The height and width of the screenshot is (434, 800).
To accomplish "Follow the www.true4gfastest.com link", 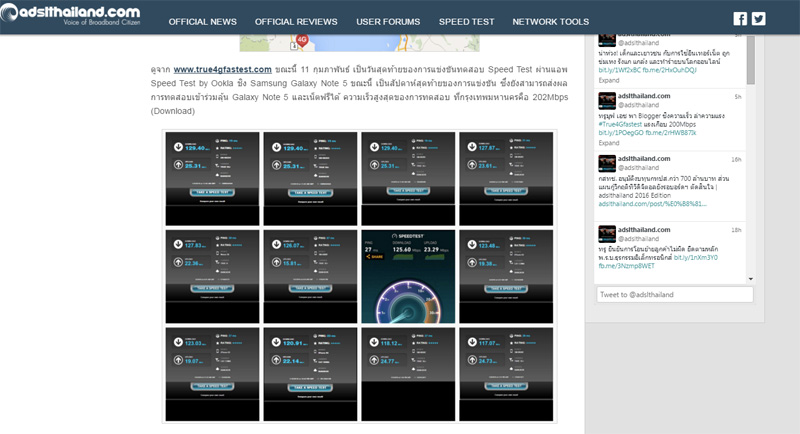I will pos(222,69).
